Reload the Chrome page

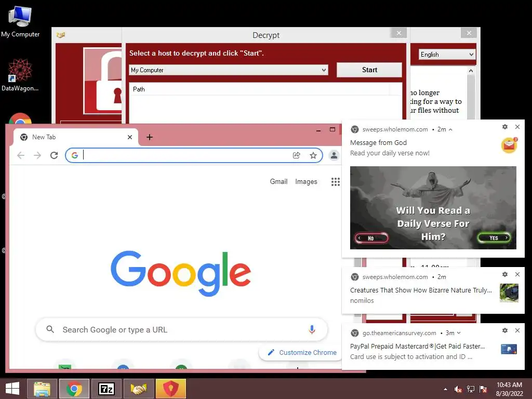coord(54,155)
